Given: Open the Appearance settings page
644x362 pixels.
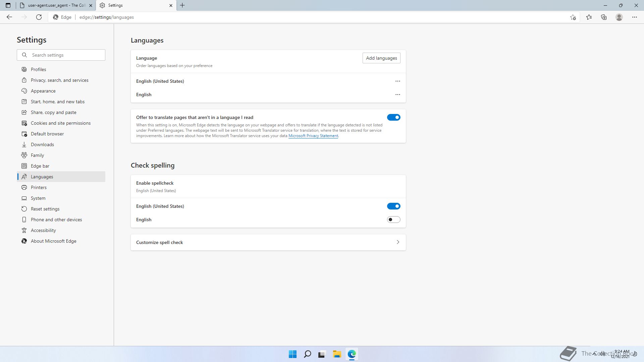Looking at the screenshot, I should pyautogui.click(x=43, y=91).
